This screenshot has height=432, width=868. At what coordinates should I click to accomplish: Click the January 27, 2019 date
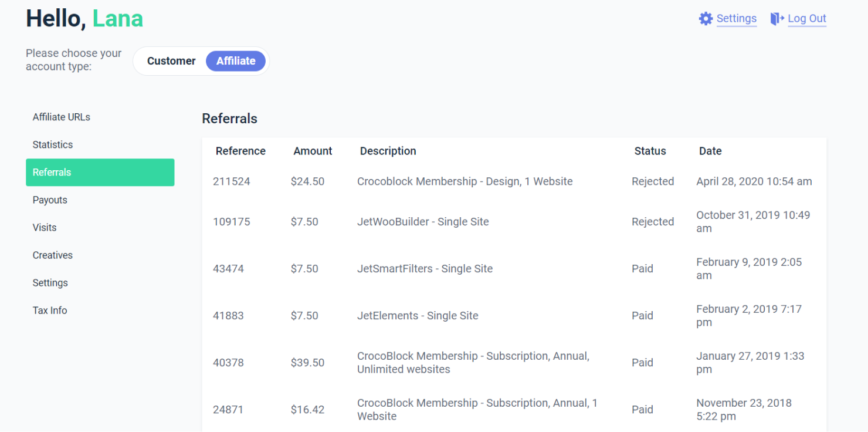750,363
